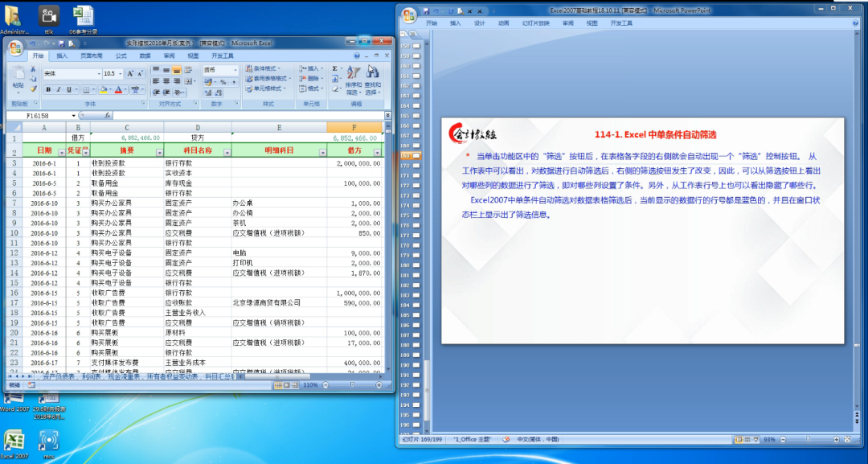
Task: Toggle Bold formatting in Excel
Action: [x=48, y=89]
